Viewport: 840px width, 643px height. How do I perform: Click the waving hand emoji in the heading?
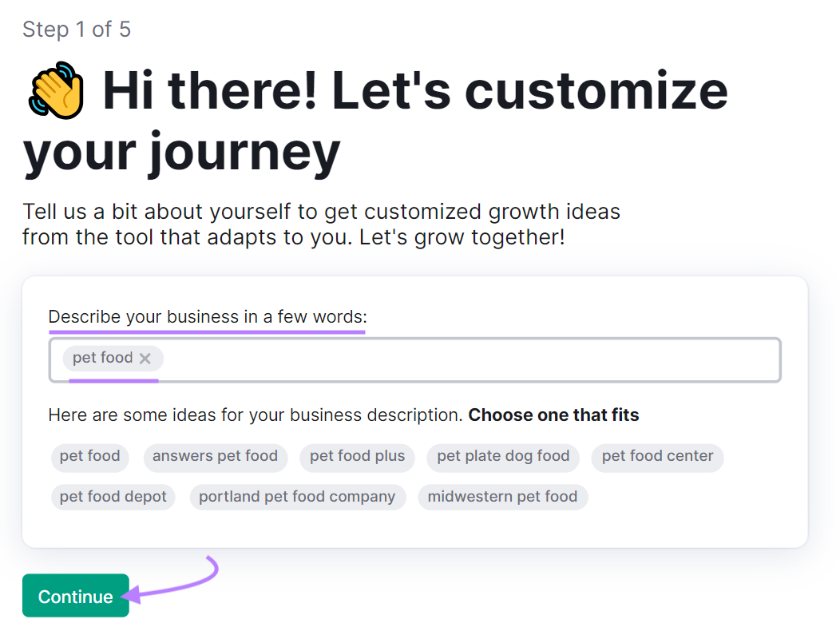tap(55, 89)
